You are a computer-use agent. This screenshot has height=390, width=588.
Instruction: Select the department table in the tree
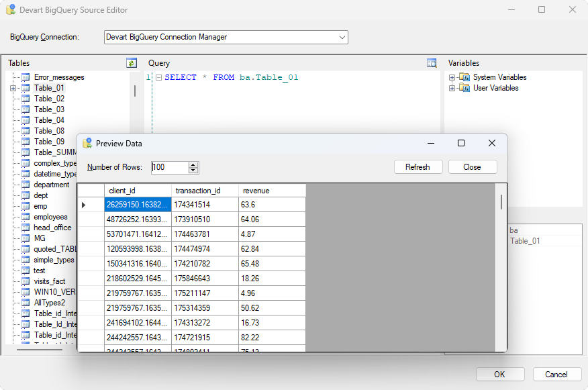(x=51, y=185)
